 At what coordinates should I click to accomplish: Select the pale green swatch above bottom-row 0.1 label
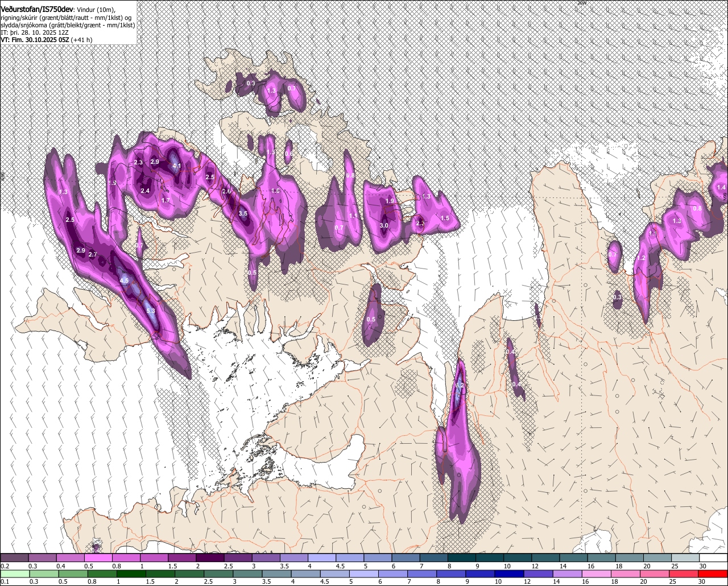[x=14, y=573]
